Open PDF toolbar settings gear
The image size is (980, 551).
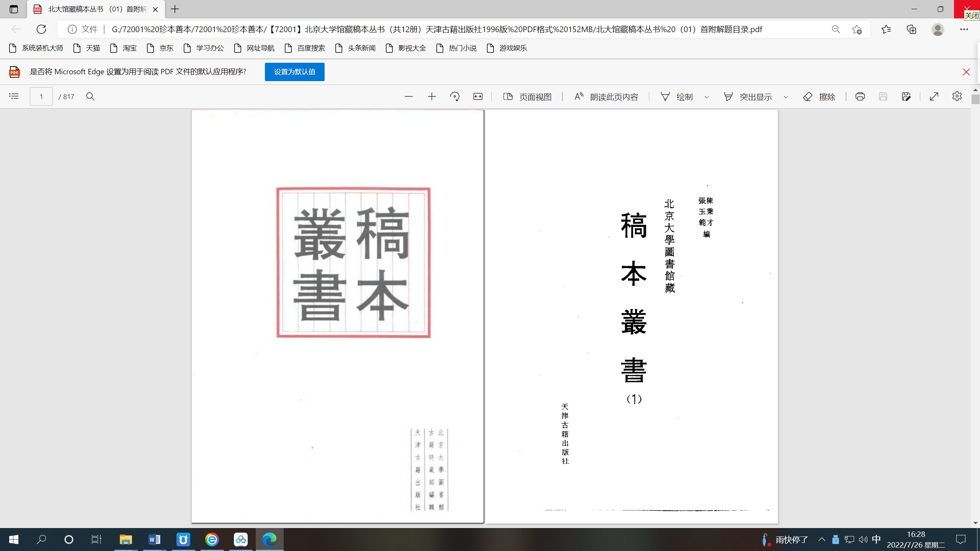point(957,96)
